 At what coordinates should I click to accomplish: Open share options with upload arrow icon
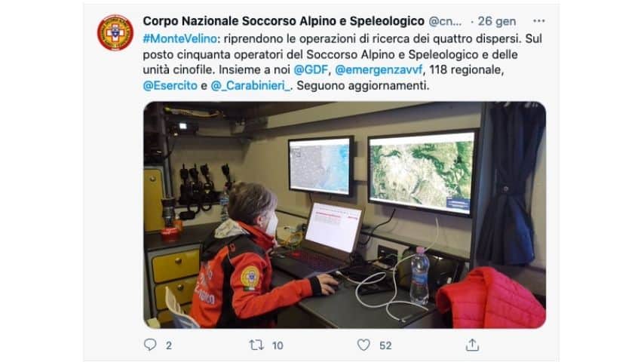pos(472,345)
